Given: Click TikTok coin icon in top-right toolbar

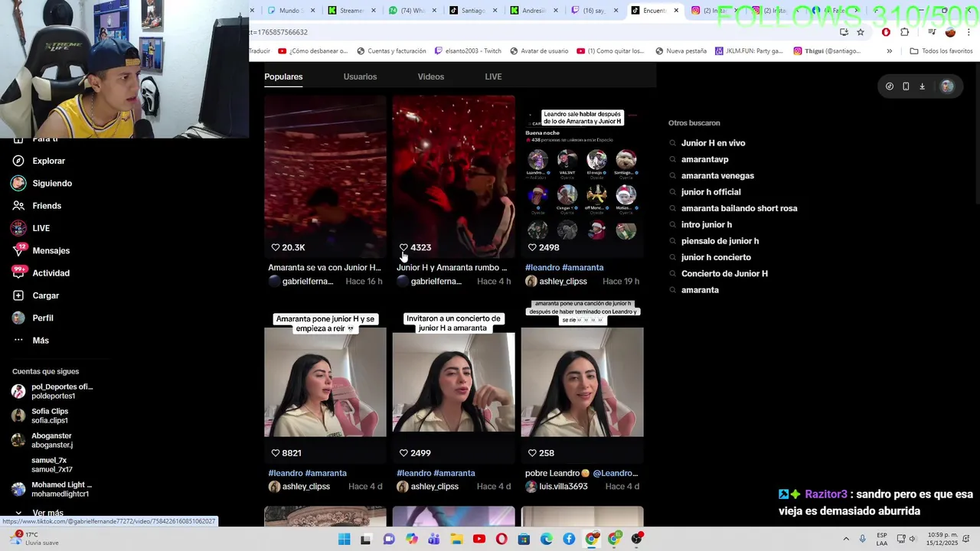Looking at the screenshot, I should (x=889, y=86).
